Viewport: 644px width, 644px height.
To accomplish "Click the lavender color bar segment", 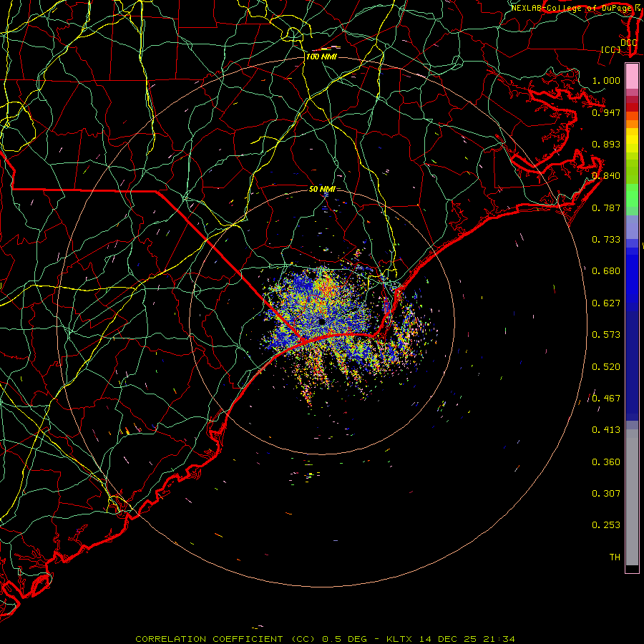I will 632,228.
